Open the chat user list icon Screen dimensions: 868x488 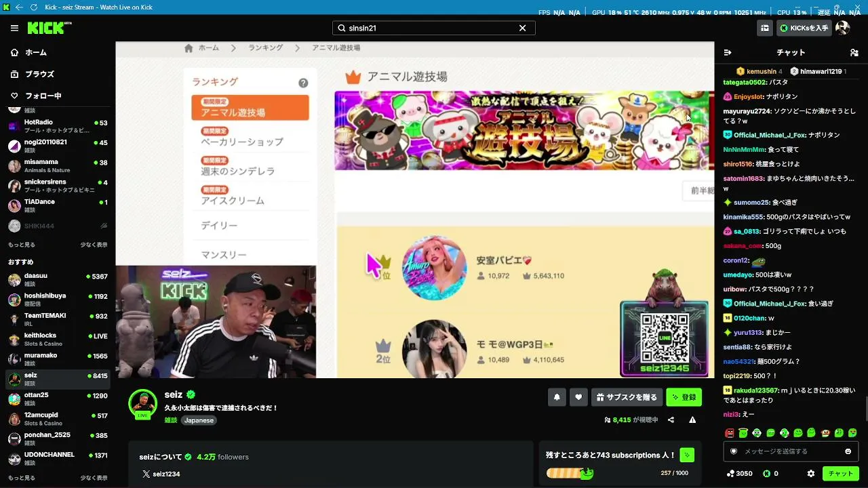pyautogui.click(x=854, y=52)
